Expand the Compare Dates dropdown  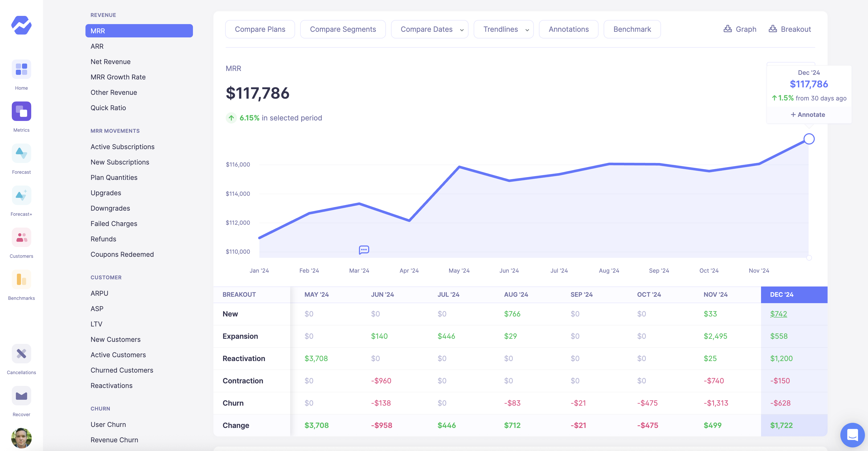pos(429,29)
